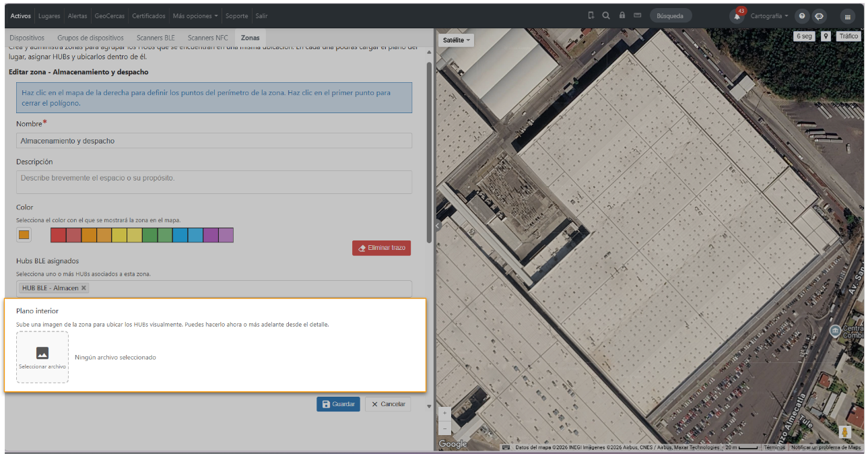The height and width of the screenshot is (458, 868).
Task: Zoom out on the satellite map
Action: point(444,428)
